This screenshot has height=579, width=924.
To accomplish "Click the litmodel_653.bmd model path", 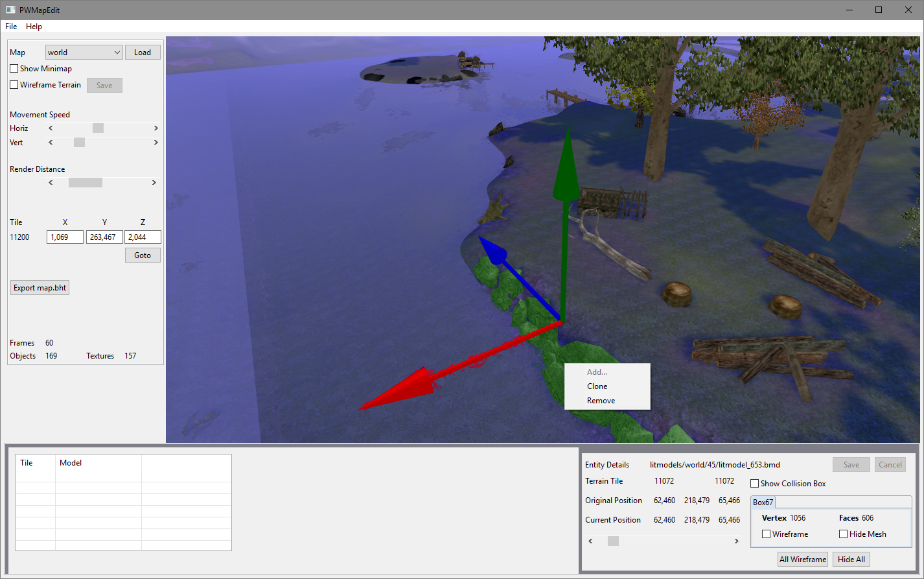I will click(715, 465).
